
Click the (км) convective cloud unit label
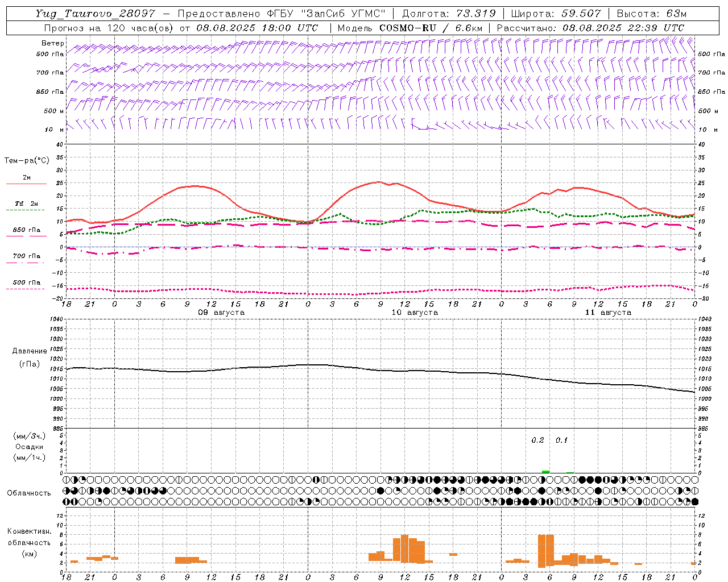click(30, 554)
